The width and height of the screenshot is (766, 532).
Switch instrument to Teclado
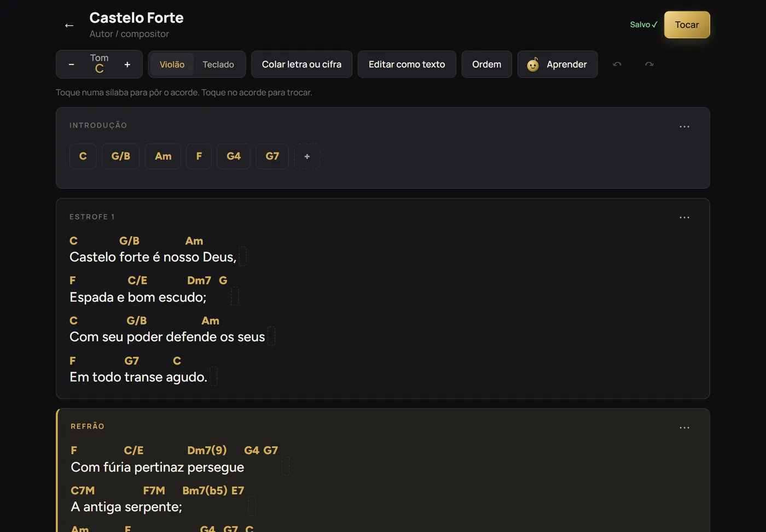(x=218, y=65)
